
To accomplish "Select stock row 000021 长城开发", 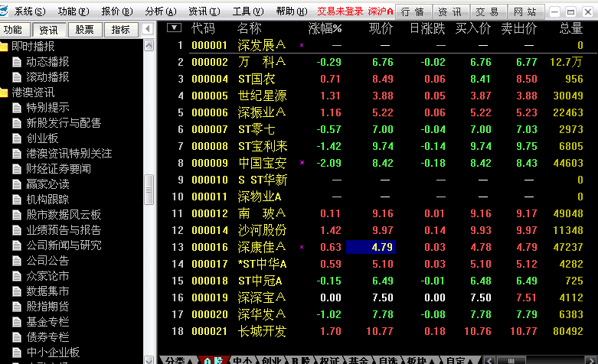I will [377, 331].
